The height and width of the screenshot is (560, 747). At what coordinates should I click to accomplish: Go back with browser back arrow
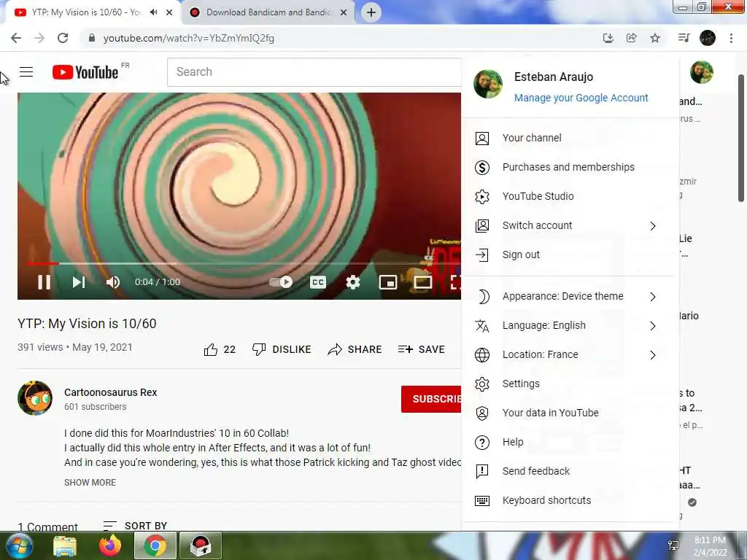(16, 38)
